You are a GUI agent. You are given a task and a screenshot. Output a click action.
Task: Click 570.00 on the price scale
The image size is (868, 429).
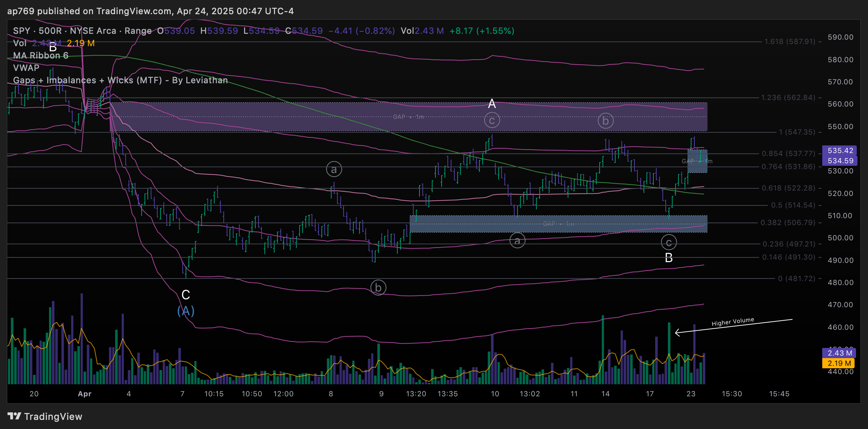[840, 82]
